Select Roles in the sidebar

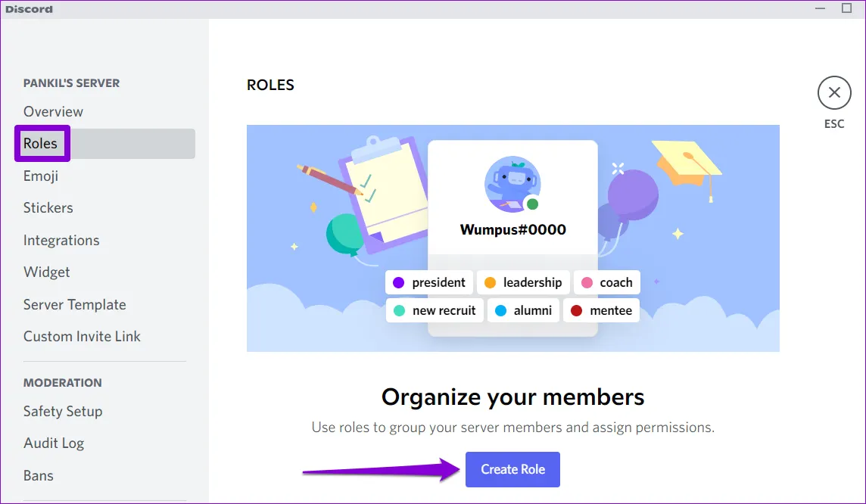(41, 144)
